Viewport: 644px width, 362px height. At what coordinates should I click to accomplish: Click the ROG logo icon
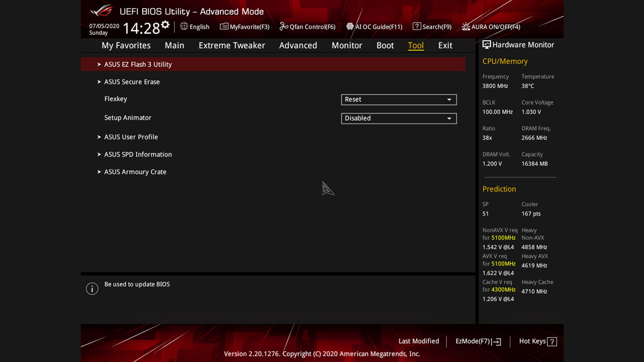pyautogui.click(x=101, y=11)
